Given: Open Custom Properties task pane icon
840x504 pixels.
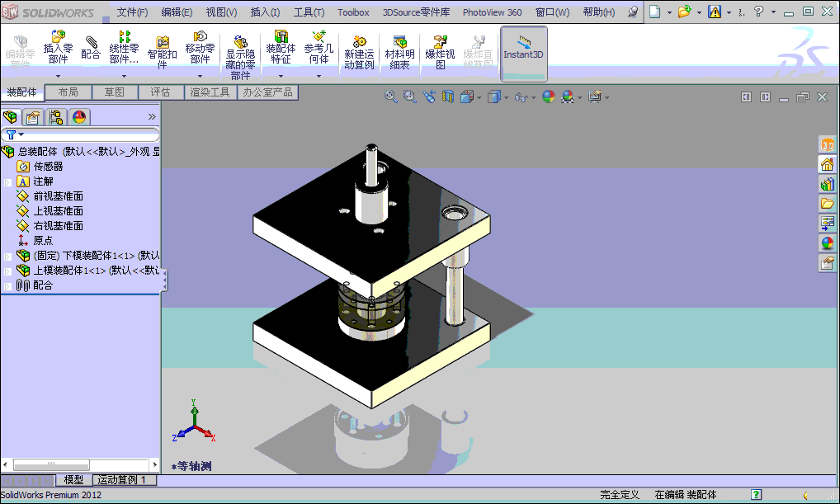Looking at the screenshot, I should pos(828,263).
